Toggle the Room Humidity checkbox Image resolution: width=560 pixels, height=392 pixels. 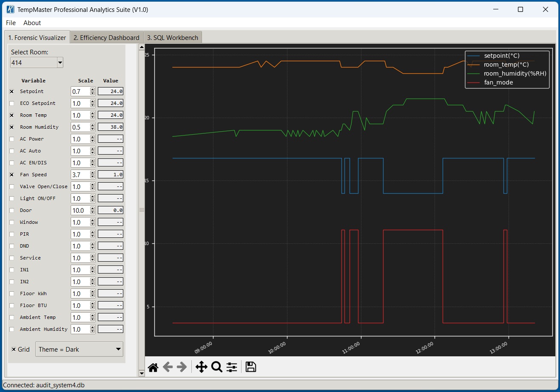click(x=12, y=127)
